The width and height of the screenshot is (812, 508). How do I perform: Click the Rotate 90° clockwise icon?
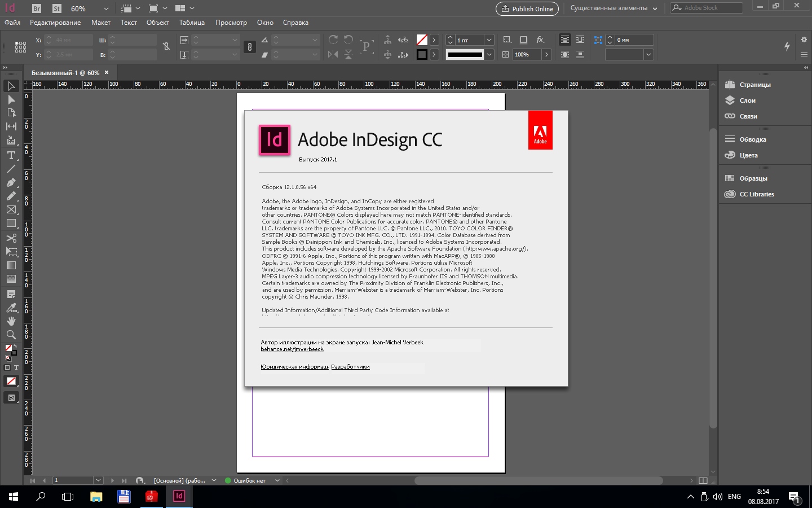(x=333, y=40)
